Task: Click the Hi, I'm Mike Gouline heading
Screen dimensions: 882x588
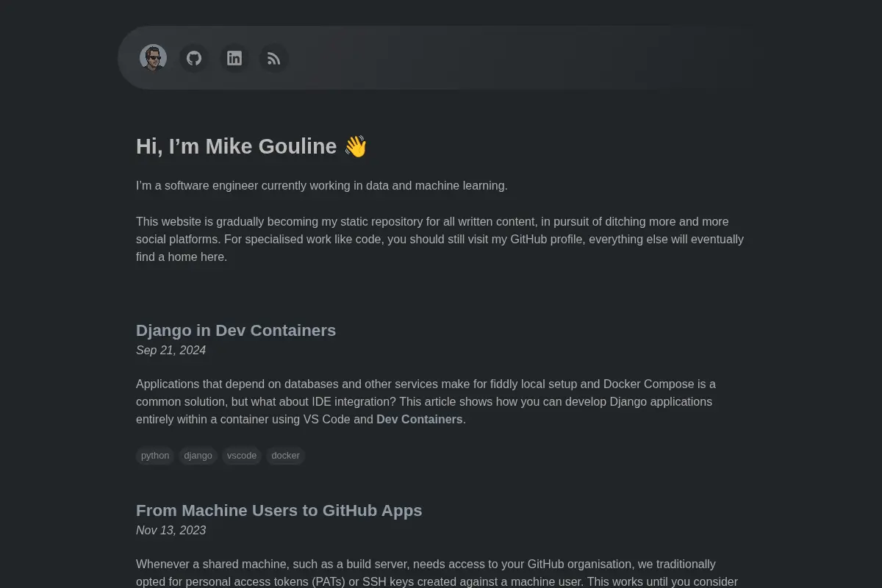Action: click(251, 146)
